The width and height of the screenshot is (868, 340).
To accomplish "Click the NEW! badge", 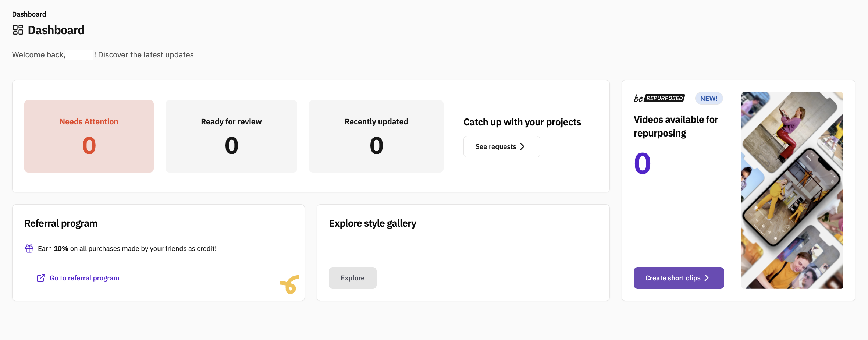I will point(709,98).
